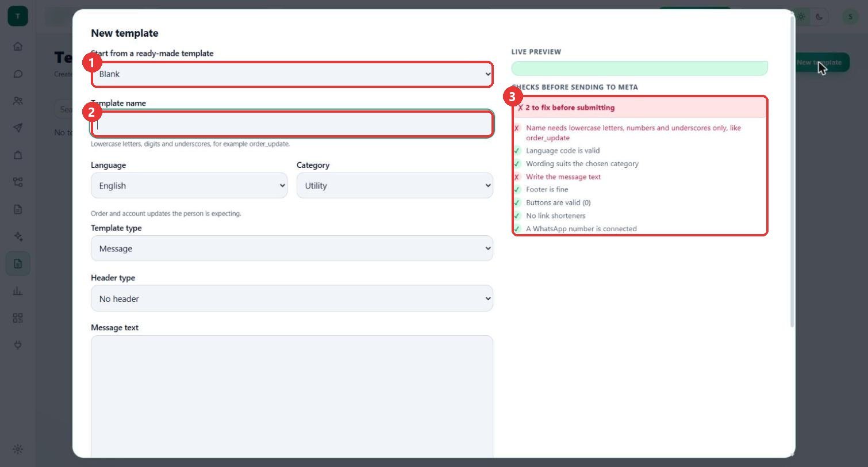Viewport: 868px width, 467px height.
Task: Switch to light theme with sun icon
Action: [x=802, y=17]
